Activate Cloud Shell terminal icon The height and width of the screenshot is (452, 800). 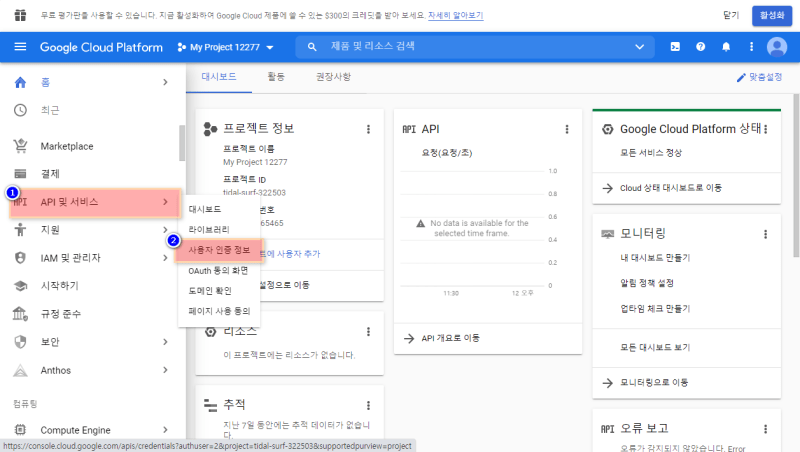pyautogui.click(x=675, y=47)
